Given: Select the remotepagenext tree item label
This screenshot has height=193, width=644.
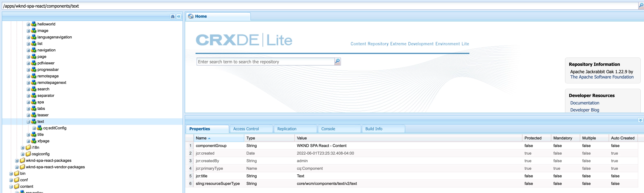Looking at the screenshot, I should [x=52, y=82].
